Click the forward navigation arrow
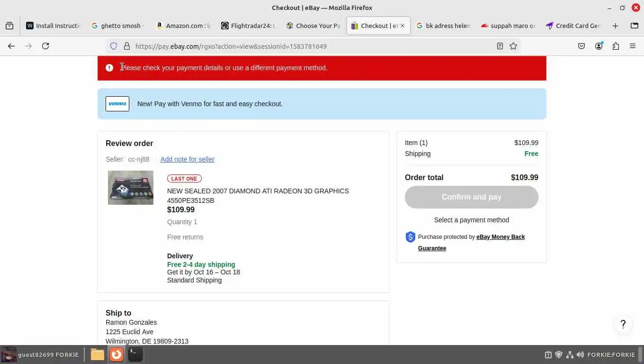 coord(28,46)
